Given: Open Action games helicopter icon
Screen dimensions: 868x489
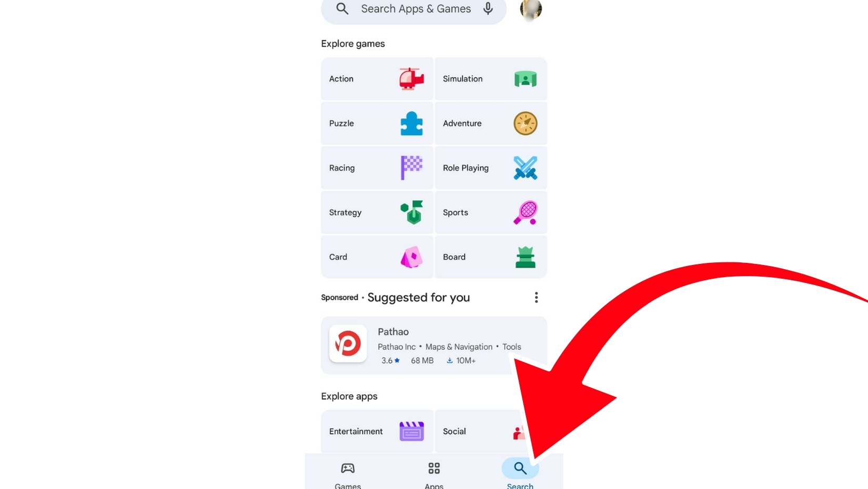Looking at the screenshot, I should click(x=411, y=79).
